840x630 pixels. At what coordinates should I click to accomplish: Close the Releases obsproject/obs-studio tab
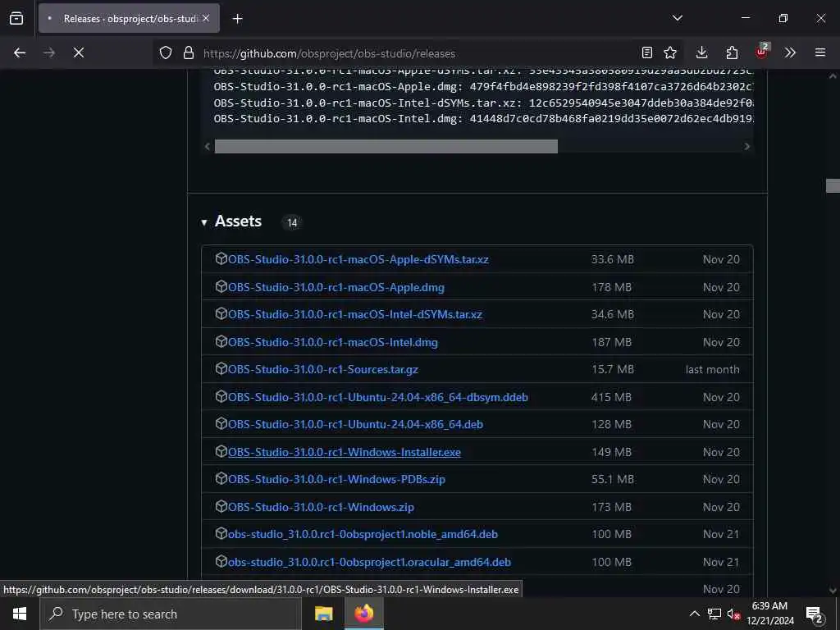click(x=206, y=18)
